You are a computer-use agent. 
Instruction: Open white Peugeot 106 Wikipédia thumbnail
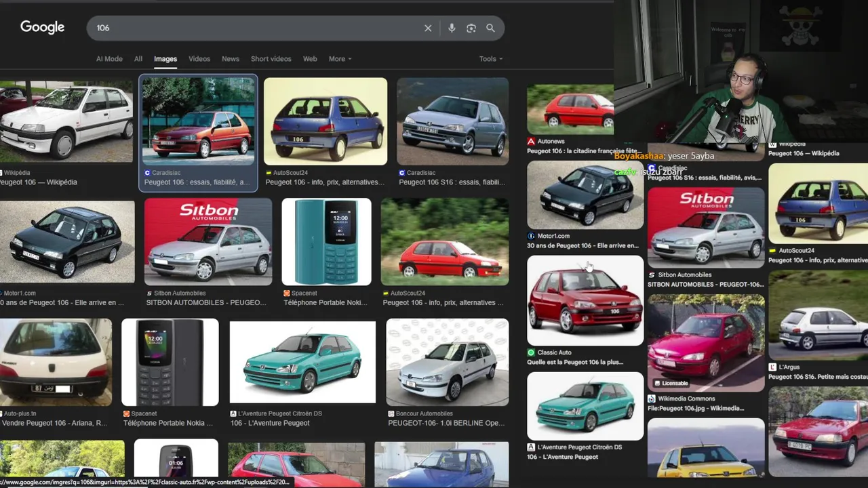[66, 121]
